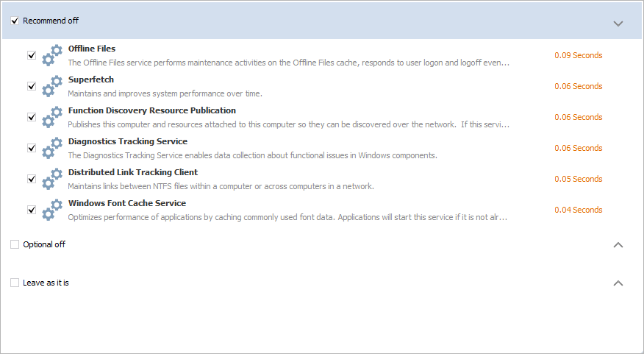This screenshot has height=354, width=644.
Task: Click the Superfetch service gear icon
Action: click(52, 86)
